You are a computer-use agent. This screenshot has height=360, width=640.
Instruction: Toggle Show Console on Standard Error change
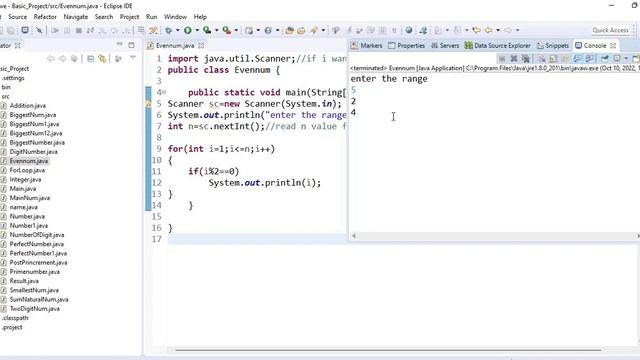click(x=589, y=59)
